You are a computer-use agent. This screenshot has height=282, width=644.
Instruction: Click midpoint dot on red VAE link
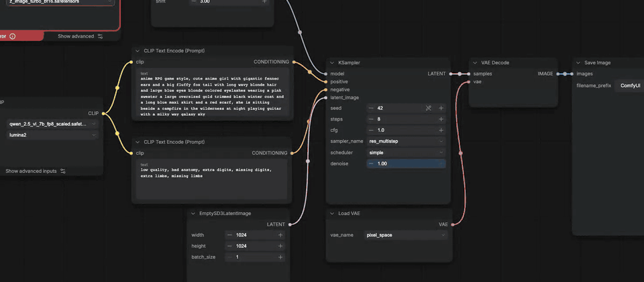pyautogui.click(x=460, y=153)
